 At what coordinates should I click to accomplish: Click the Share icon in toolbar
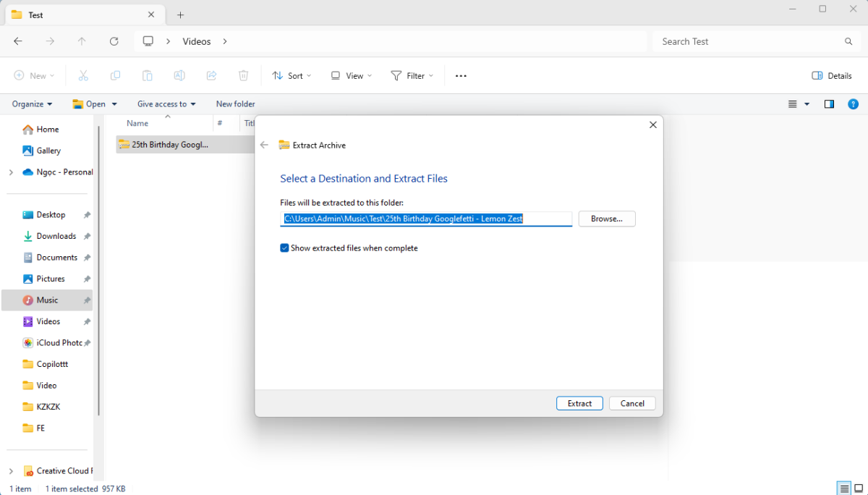click(211, 75)
